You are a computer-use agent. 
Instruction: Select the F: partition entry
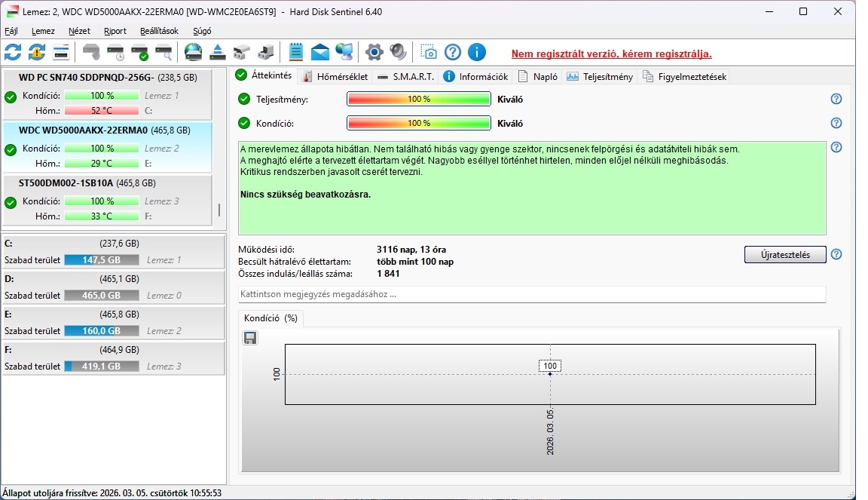pyautogui.click(x=114, y=358)
